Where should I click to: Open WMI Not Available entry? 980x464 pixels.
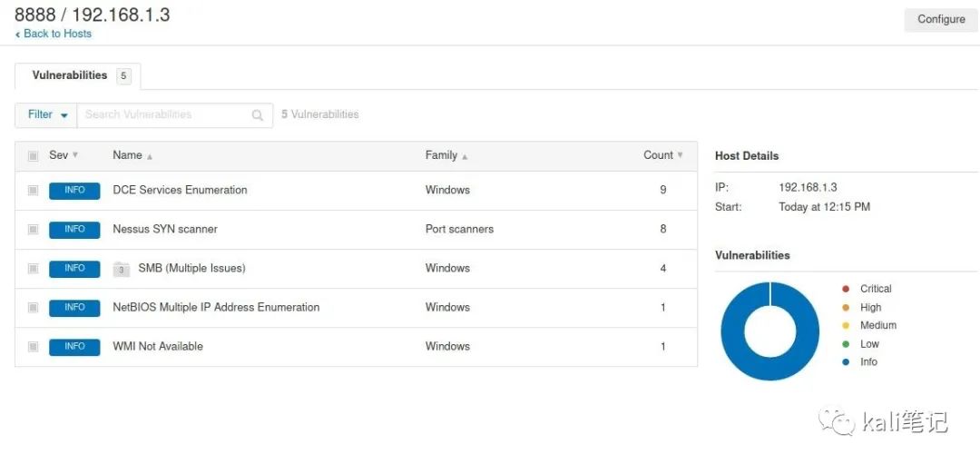(158, 347)
